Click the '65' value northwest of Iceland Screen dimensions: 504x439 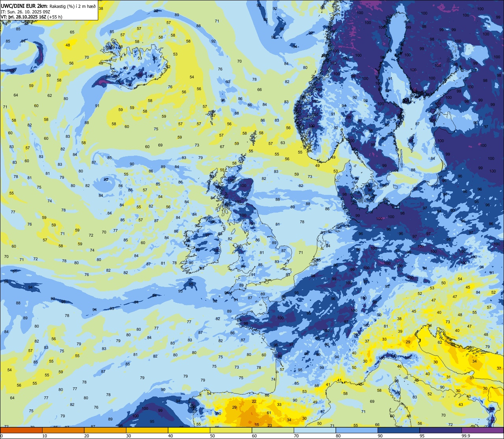[x=72, y=32]
